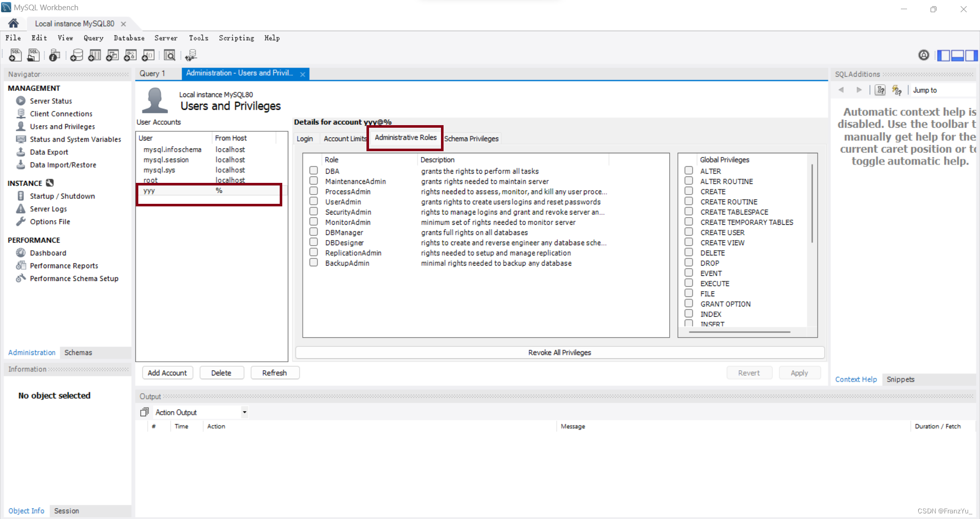The height and width of the screenshot is (519, 980).
Task: Switch to the Schemas navigator tab
Action: coord(78,352)
